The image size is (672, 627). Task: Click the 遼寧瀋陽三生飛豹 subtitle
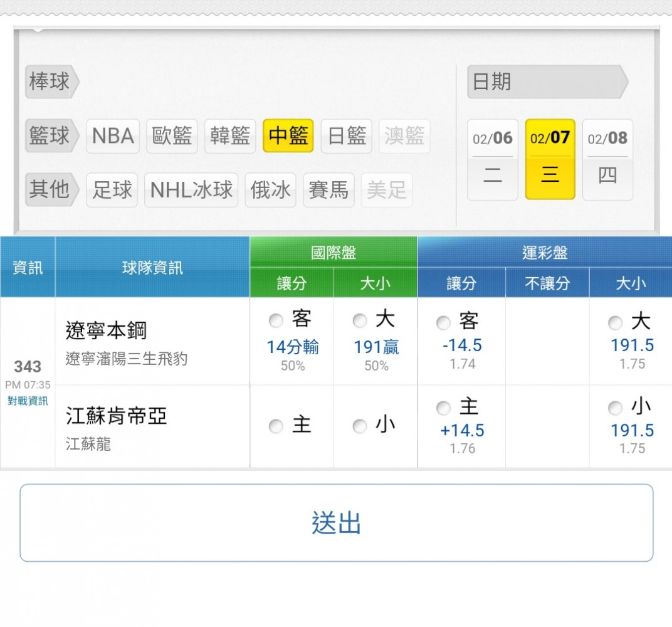[x=127, y=358]
